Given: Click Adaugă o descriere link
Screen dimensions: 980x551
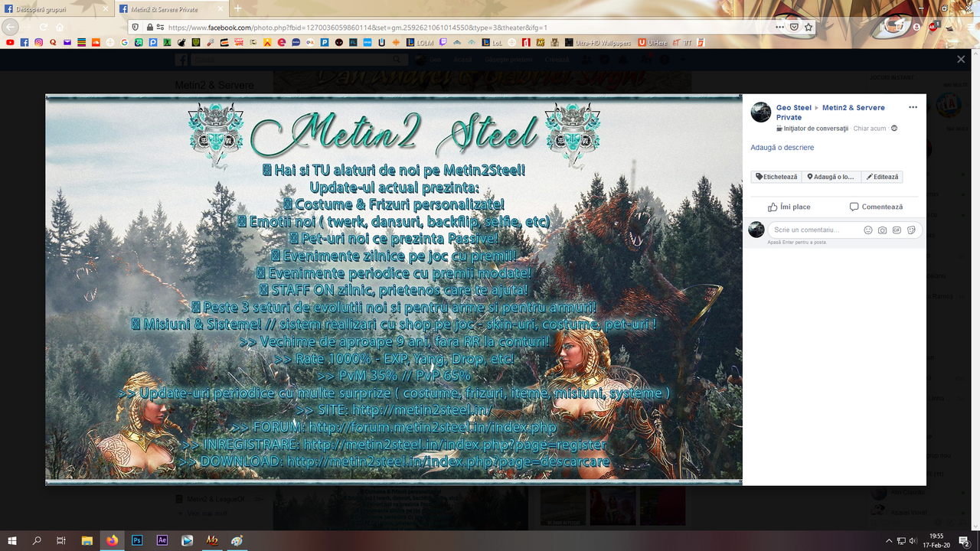Looking at the screenshot, I should [x=782, y=148].
